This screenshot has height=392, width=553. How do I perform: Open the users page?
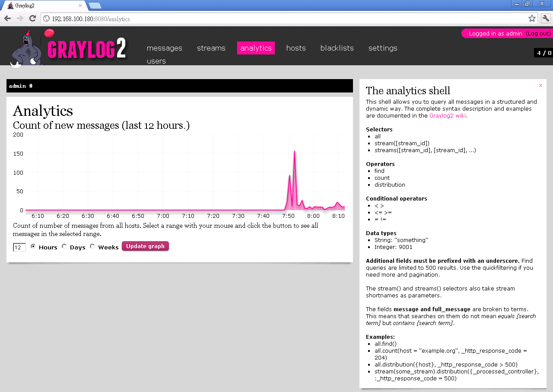(x=156, y=61)
